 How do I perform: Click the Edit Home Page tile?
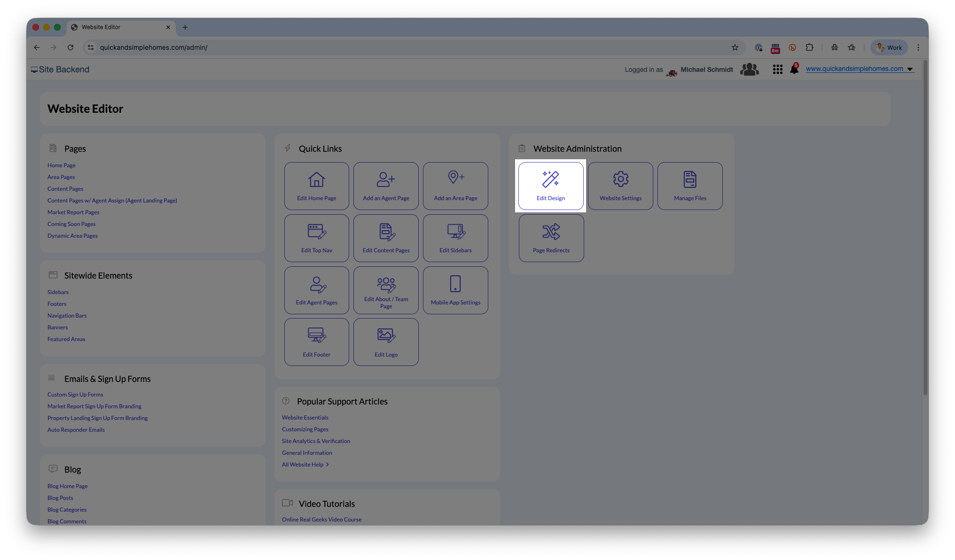click(x=316, y=186)
